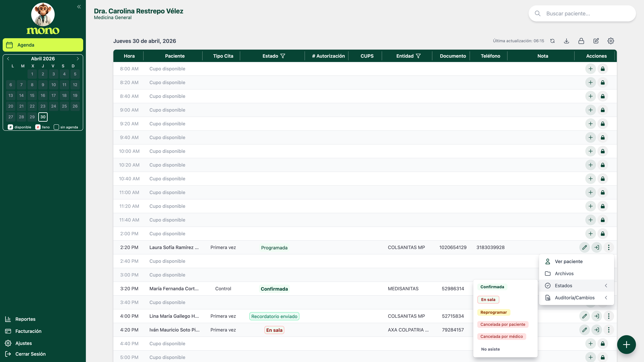
Task: Click the lock agenda icon in toolbar
Action: (581, 41)
